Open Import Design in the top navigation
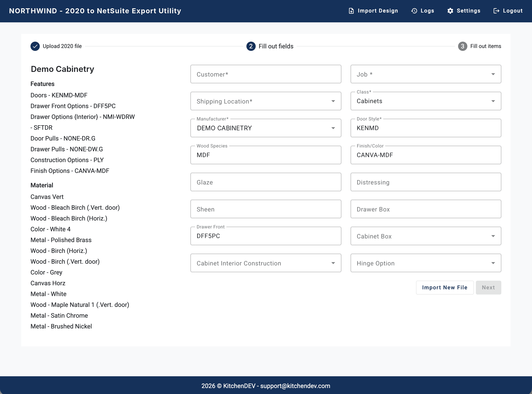 coord(373,11)
